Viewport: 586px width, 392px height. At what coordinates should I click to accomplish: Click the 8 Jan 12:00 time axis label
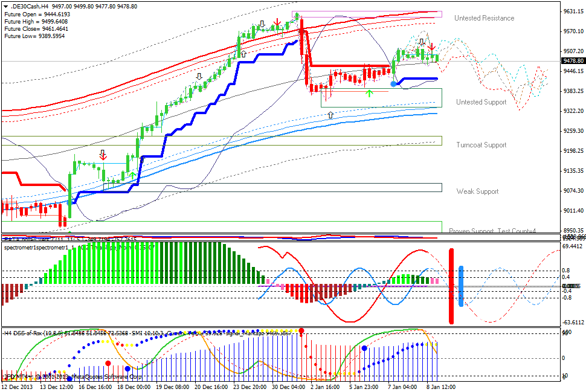[x=442, y=384]
